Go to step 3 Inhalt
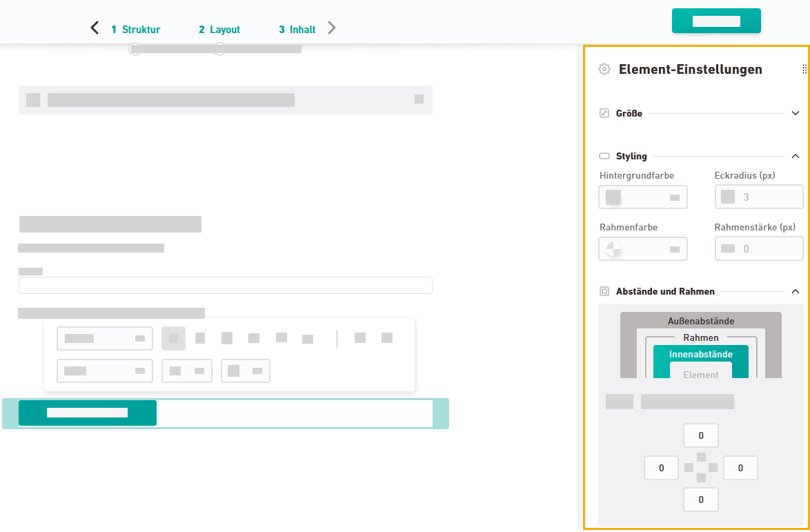The height and width of the screenshot is (532, 810). [297, 30]
